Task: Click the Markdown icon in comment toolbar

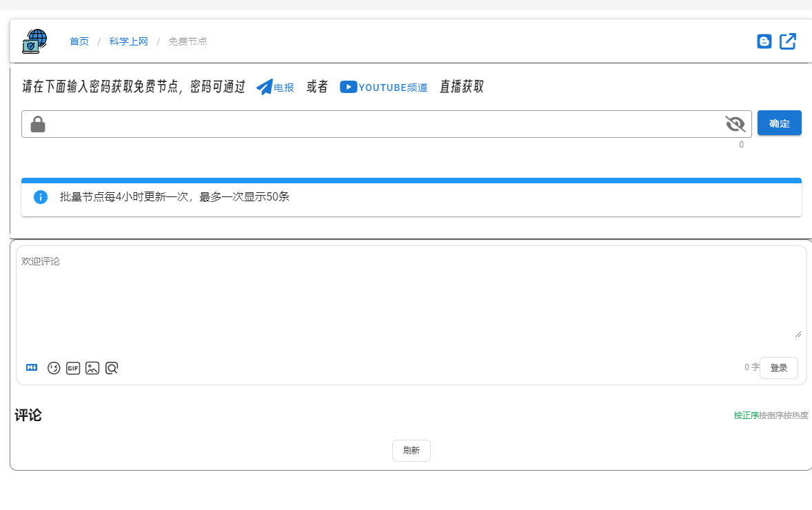Action: pos(32,367)
